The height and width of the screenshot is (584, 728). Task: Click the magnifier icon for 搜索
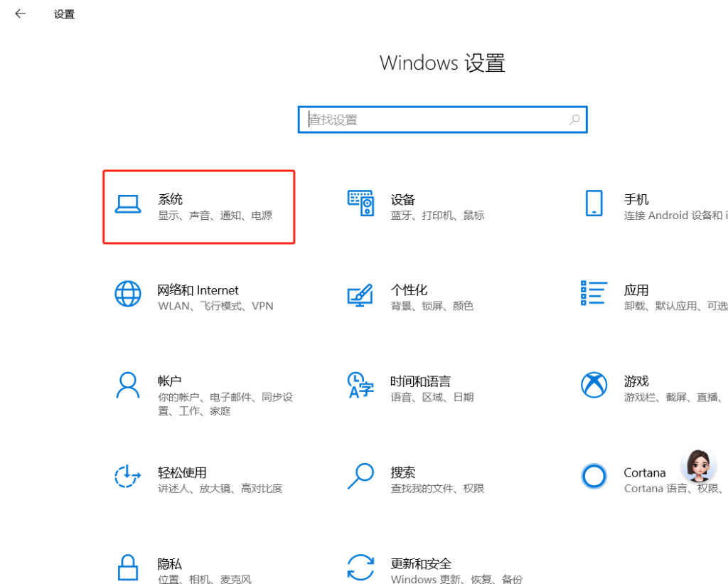click(x=360, y=476)
